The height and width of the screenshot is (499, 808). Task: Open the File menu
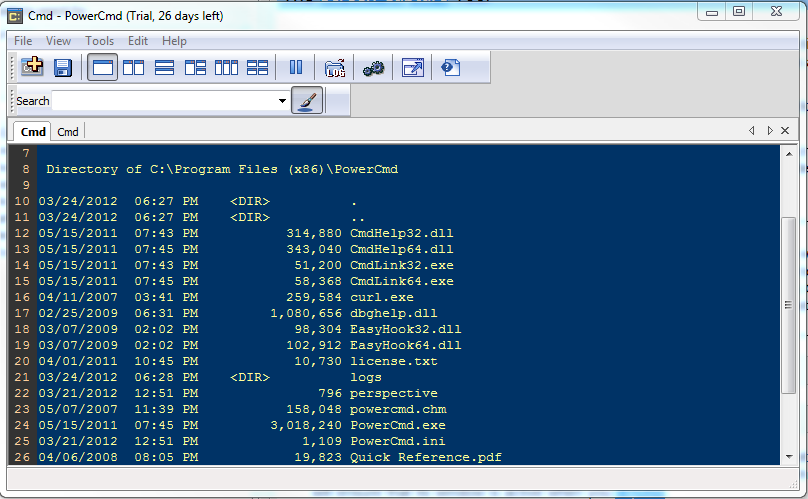(x=23, y=41)
